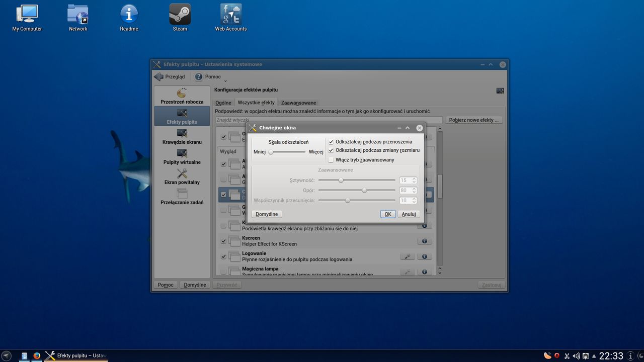The image size is (644, 362).
Task: Click the 22:33 clock in the taskbar
Action: [611, 356]
